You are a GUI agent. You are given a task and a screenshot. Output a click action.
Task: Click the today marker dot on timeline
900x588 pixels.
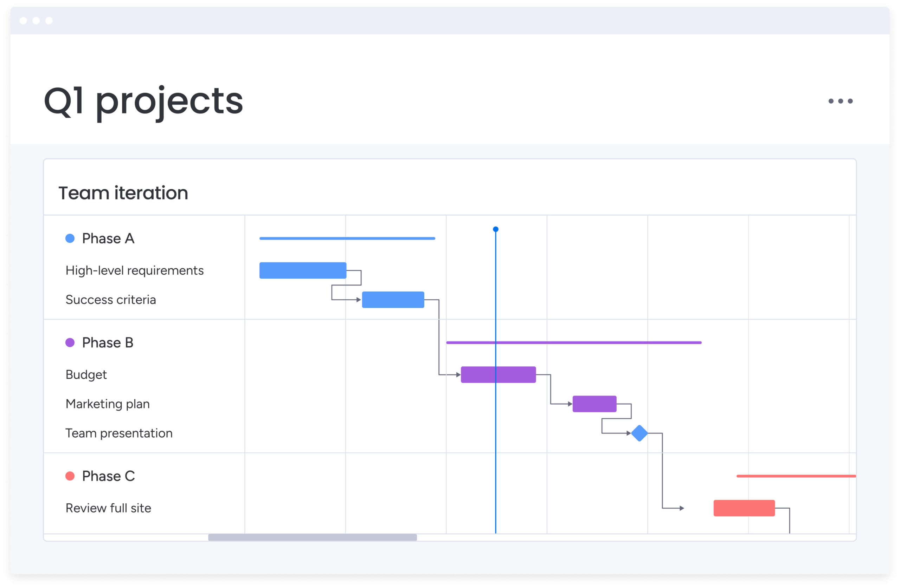click(x=495, y=229)
